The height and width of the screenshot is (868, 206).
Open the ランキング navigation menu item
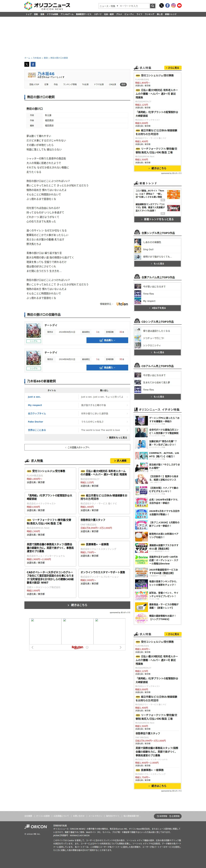pos(150,14)
